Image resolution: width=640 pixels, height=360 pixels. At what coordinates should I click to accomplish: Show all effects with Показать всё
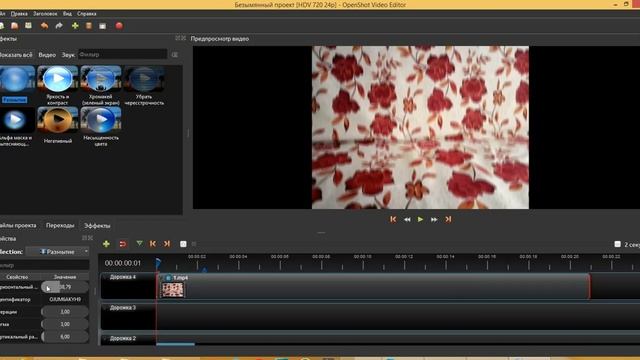click(x=16, y=55)
